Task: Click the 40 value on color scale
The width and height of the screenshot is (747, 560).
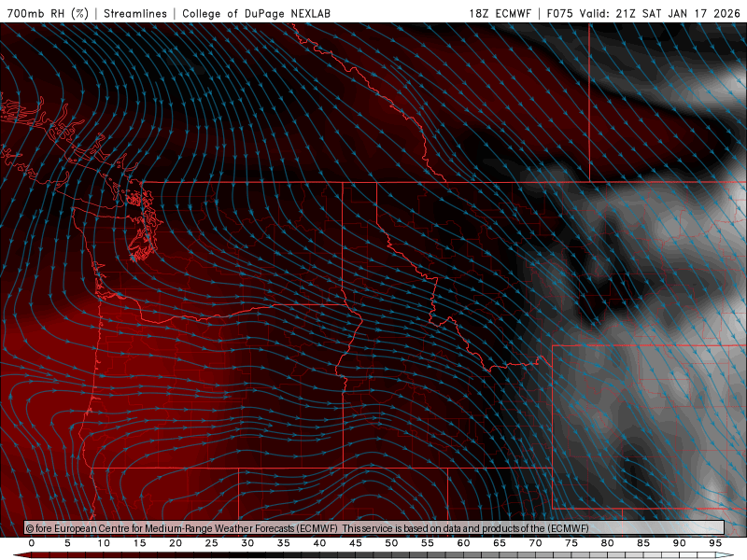Action: (319, 543)
